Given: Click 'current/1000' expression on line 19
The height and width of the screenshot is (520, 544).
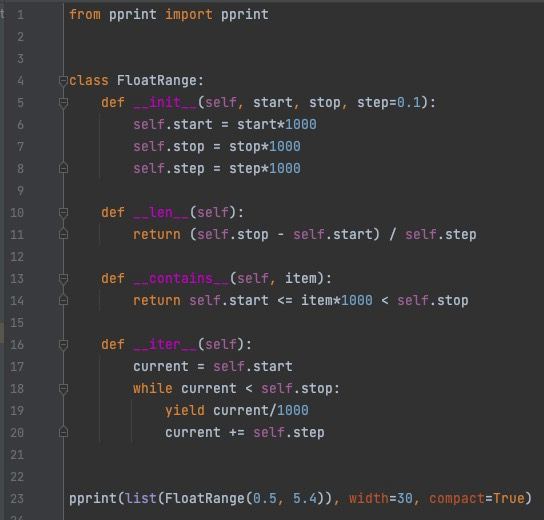Looking at the screenshot, I should point(261,411).
